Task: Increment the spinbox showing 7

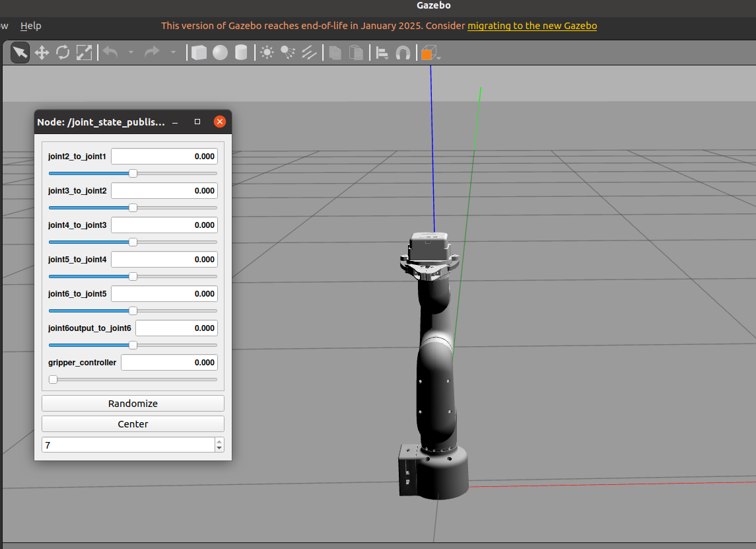Action: click(x=219, y=441)
